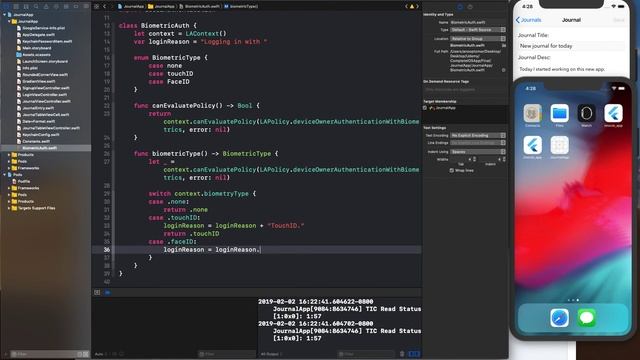Open the Issue navigator warning-triangle icon

(x=46, y=7)
